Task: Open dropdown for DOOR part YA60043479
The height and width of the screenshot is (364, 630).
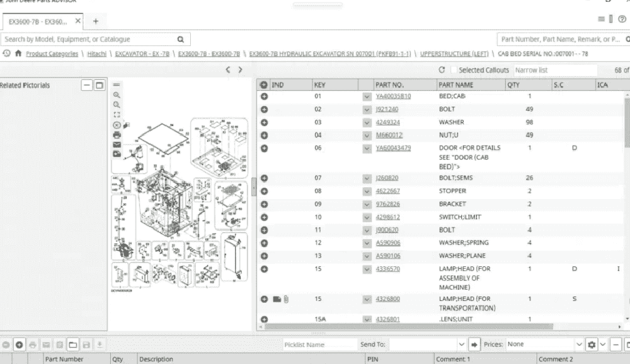Action: coord(367,149)
